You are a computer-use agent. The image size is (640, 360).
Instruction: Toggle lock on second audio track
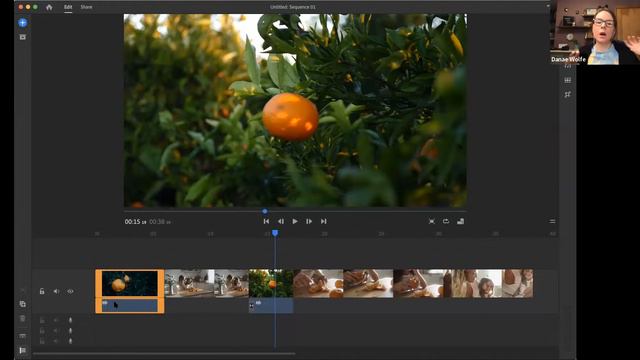[x=42, y=331]
